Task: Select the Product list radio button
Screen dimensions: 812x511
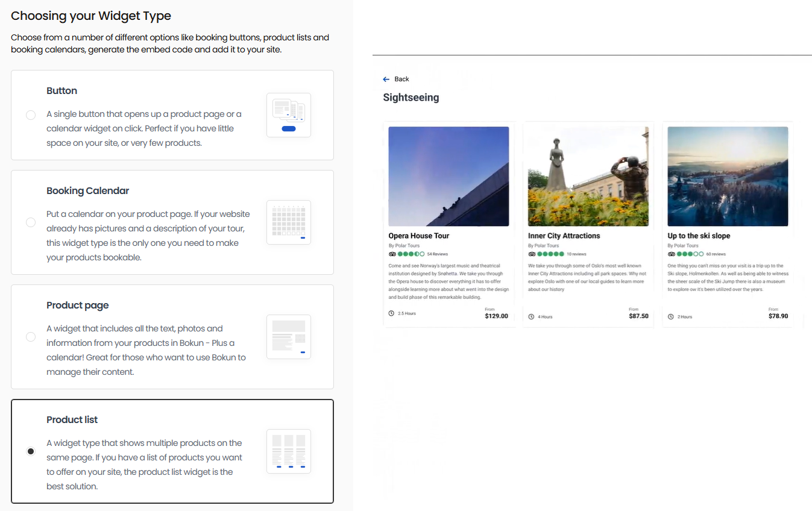Action: coord(31,451)
